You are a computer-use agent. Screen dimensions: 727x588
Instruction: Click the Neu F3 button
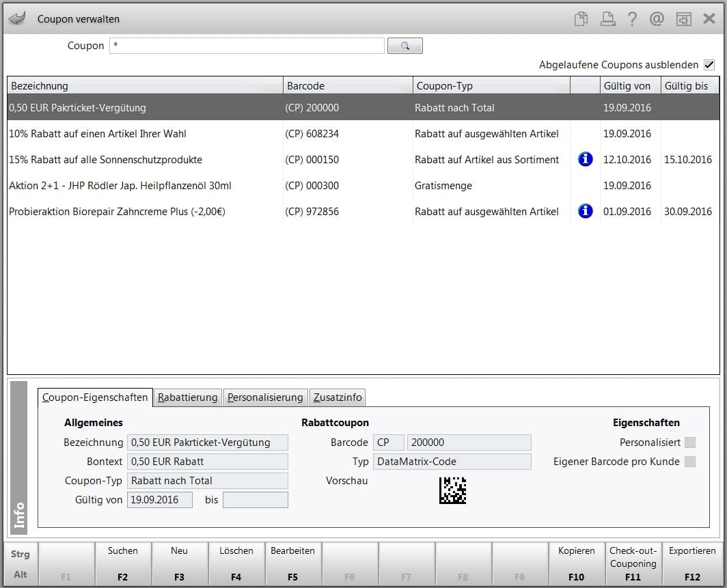coord(180,563)
